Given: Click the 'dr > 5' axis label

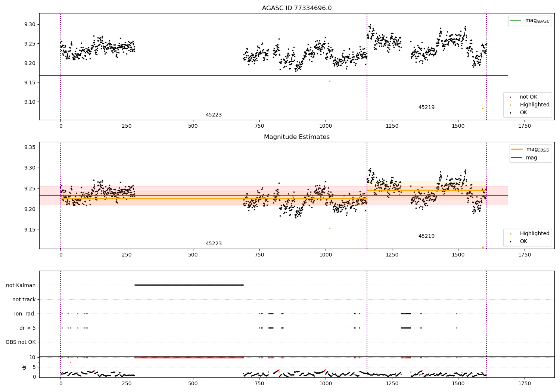Looking at the screenshot, I should tap(28, 328).
